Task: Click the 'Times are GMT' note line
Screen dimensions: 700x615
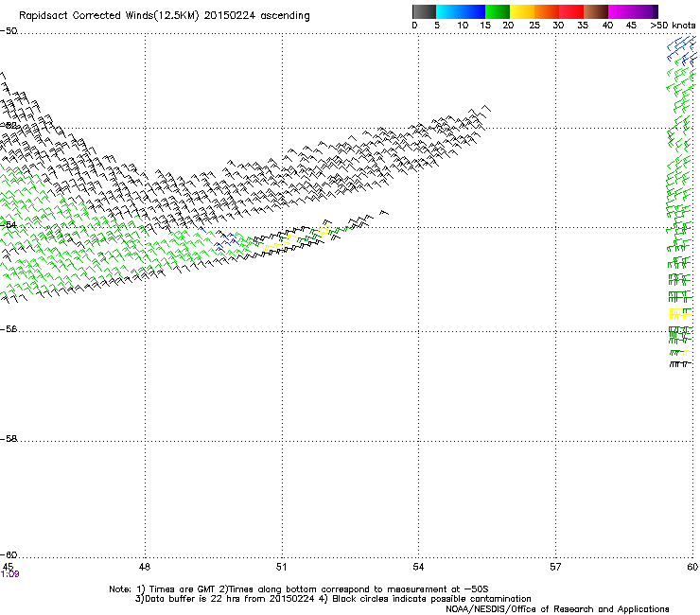Action: click(x=299, y=589)
